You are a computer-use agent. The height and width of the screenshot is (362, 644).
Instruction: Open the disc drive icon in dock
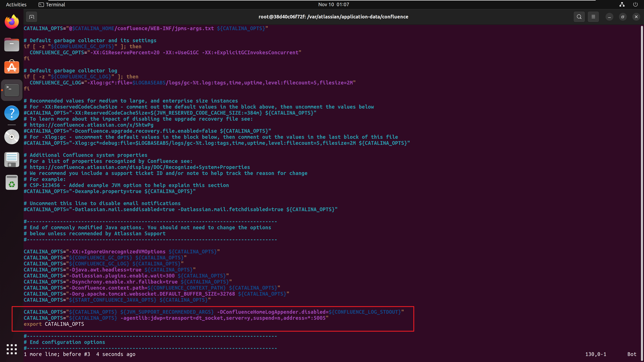click(12, 137)
